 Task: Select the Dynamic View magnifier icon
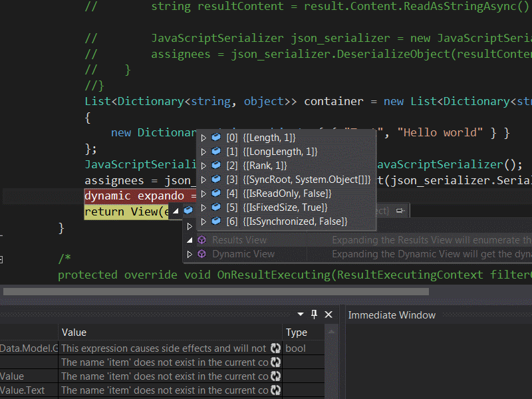point(201,254)
